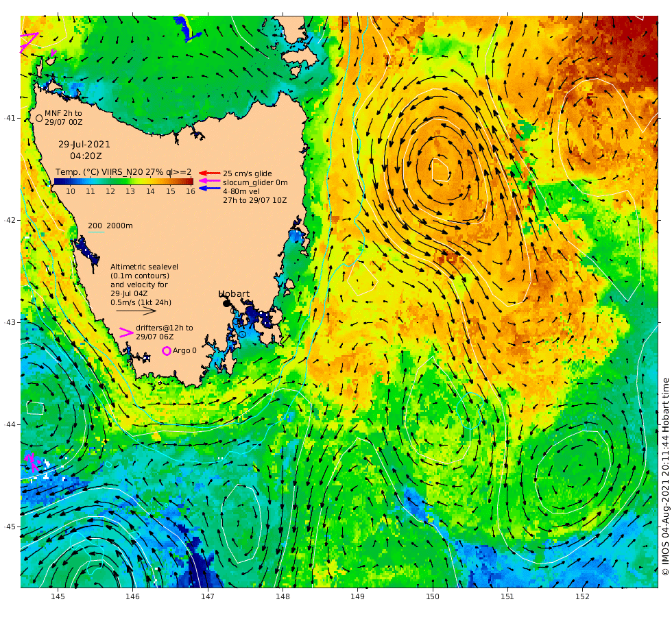Click the 'slocum_glider 0m' legend text
The image size is (672, 617).
[x=255, y=182]
